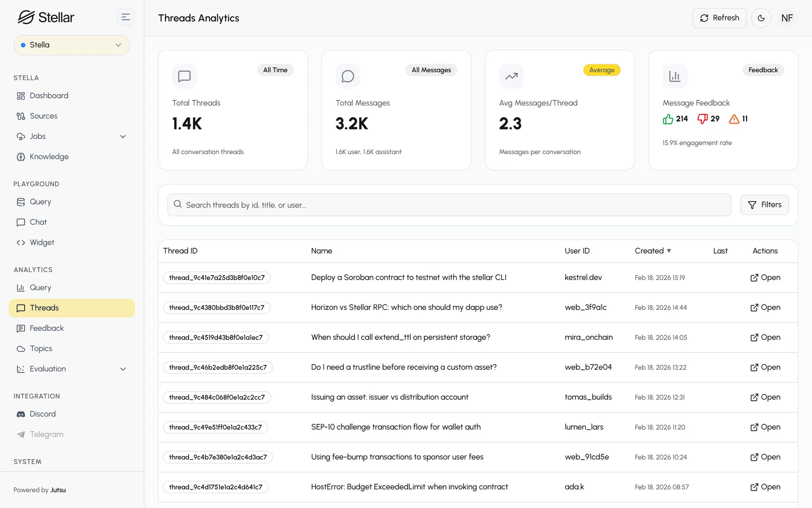
Task: Click the search magnifier icon
Action: [x=178, y=204]
